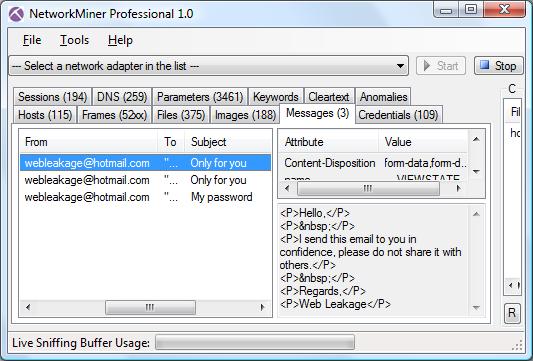
Task: Switch to the Anomalies tab
Action: click(383, 97)
